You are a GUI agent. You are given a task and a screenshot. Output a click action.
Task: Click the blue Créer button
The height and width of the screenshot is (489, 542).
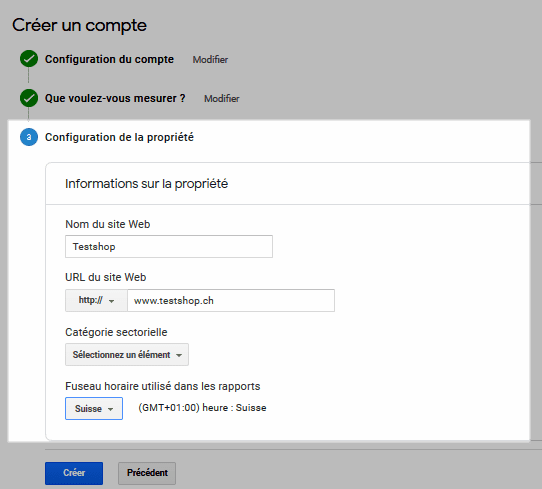point(74,473)
